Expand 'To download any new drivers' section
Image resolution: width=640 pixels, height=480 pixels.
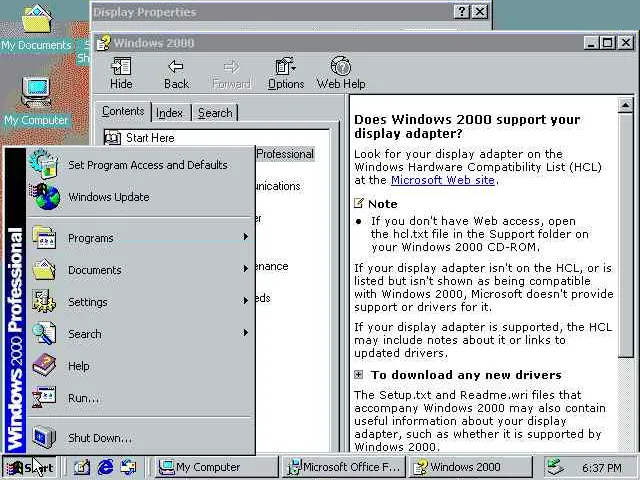[358, 374]
